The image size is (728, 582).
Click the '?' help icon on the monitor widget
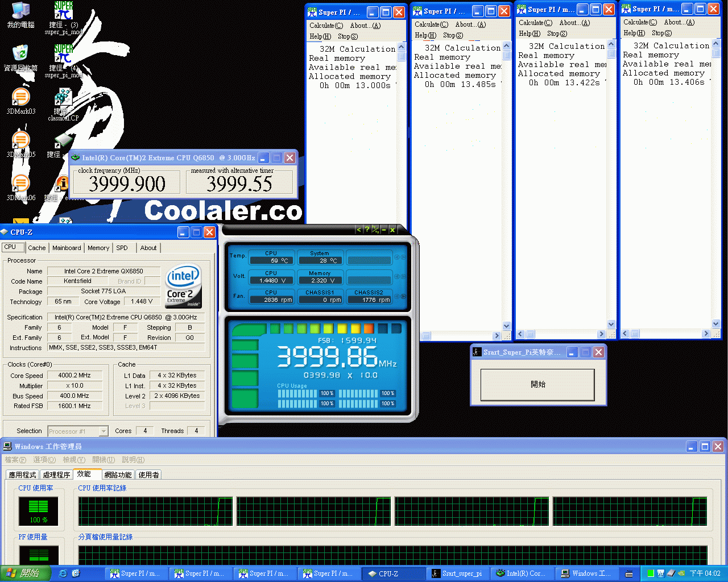tap(367, 230)
